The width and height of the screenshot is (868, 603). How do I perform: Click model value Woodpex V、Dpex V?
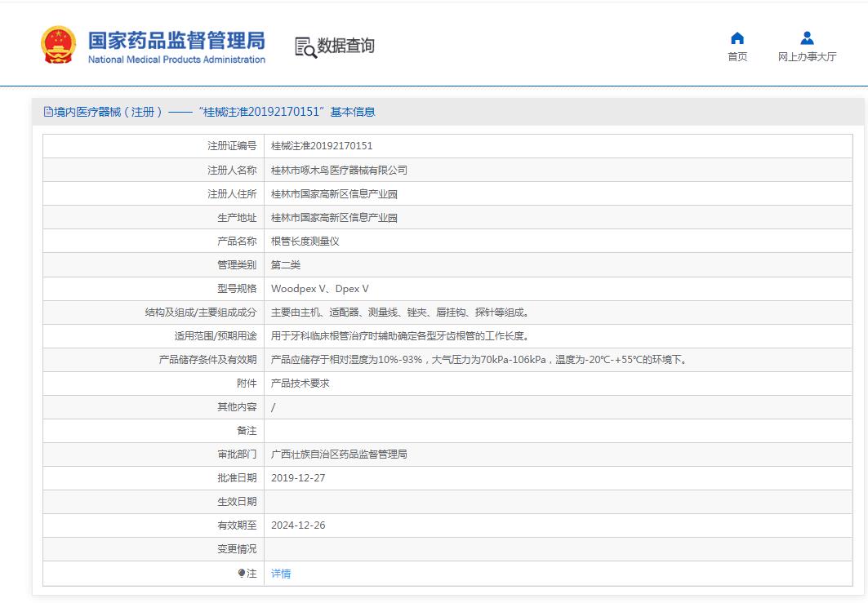(319, 289)
